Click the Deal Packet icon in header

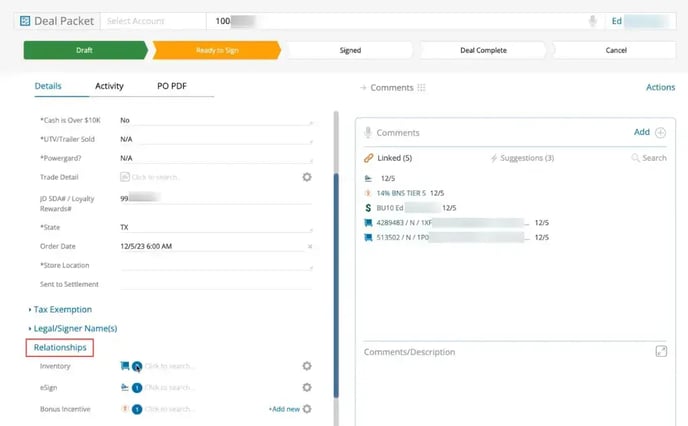pyautogui.click(x=25, y=21)
